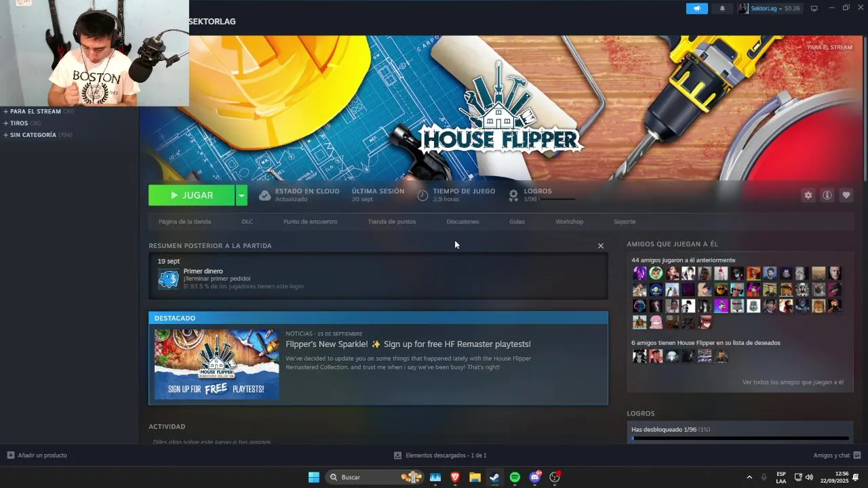Image resolution: width=868 pixels, height=488 pixels.
Task: Expand PARA EL STREAM collection
Action: (x=35, y=111)
